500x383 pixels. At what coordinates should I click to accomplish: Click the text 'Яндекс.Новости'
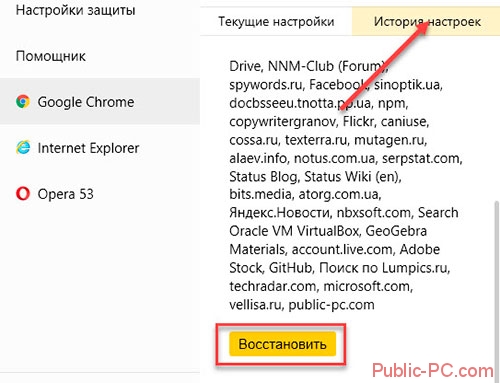(280, 213)
